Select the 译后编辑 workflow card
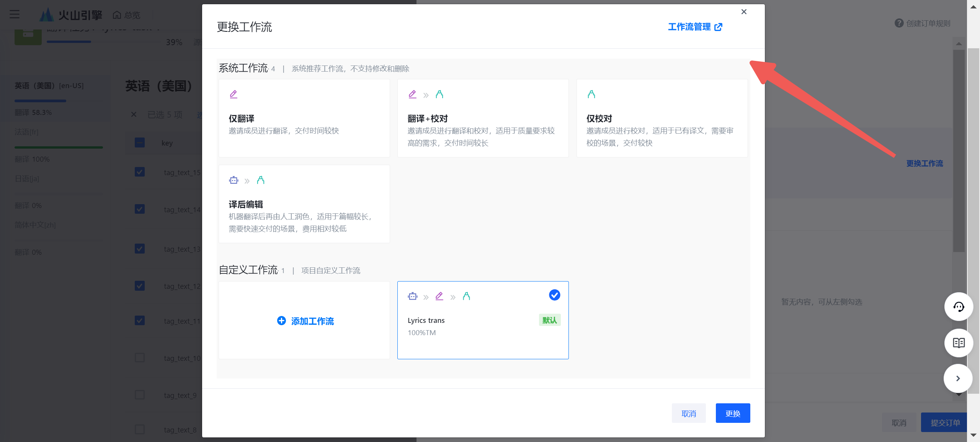This screenshot has height=442, width=980. coord(304,204)
